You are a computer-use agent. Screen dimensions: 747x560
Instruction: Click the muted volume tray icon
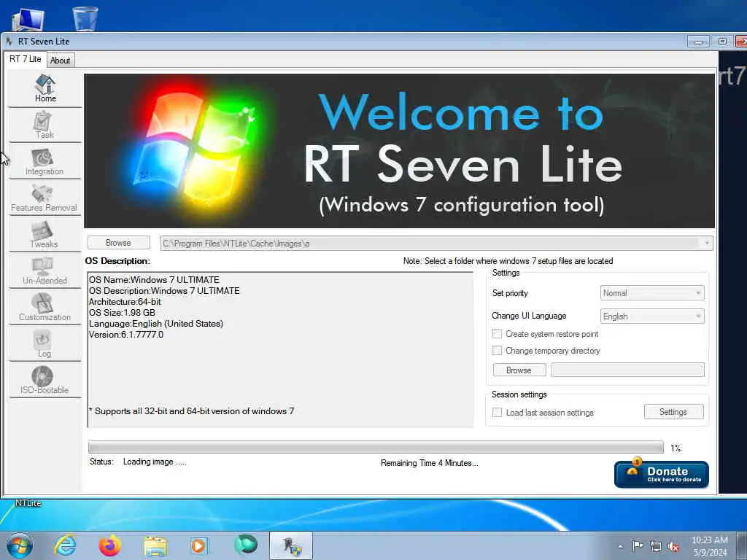point(673,547)
